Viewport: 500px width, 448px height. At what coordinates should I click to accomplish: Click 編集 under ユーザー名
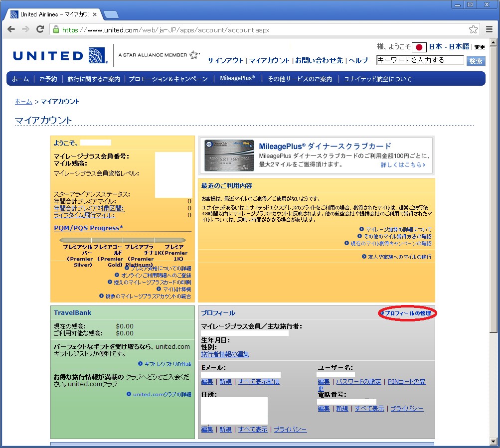point(324,381)
